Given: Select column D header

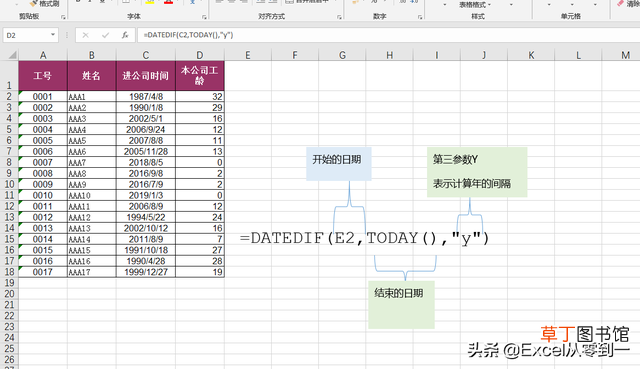Looking at the screenshot, I should pyautogui.click(x=200, y=55).
